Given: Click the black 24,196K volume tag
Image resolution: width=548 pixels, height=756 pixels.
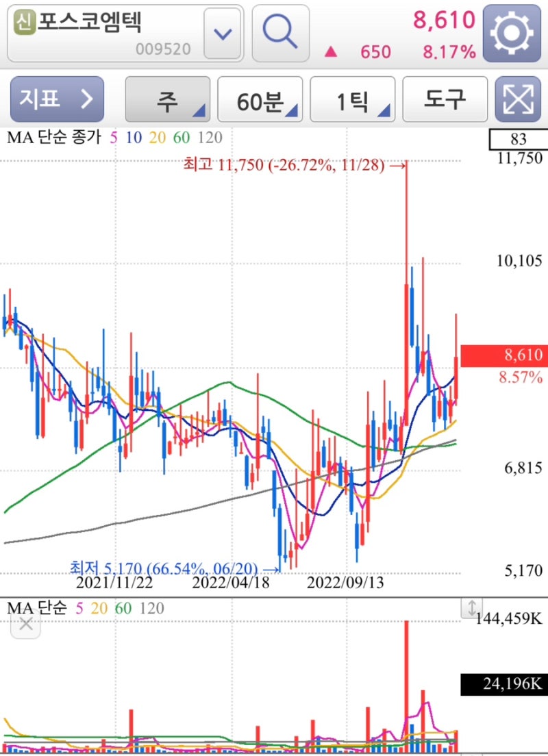Looking at the screenshot, I should click(504, 684).
